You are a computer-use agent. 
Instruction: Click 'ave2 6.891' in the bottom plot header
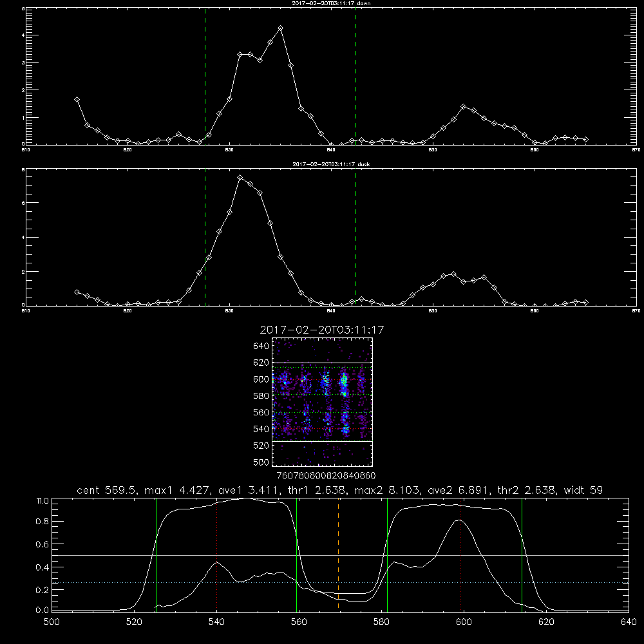(x=458, y=490)
